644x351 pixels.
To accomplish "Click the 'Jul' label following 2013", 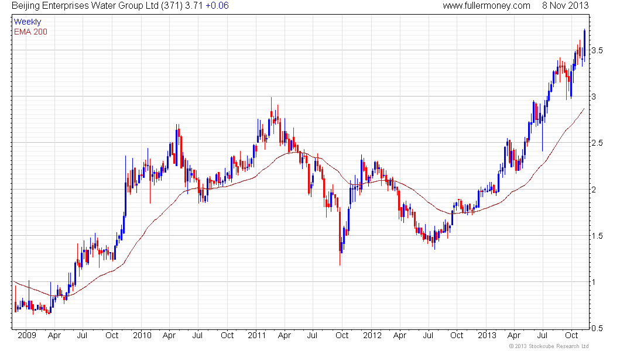I will click(543, 335).
